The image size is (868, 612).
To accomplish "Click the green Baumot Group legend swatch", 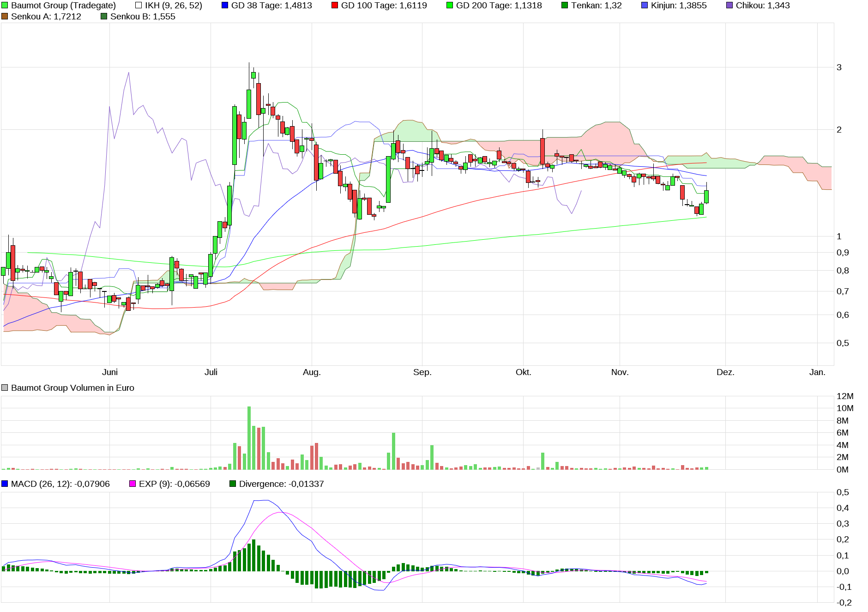I will pos(5,6).
